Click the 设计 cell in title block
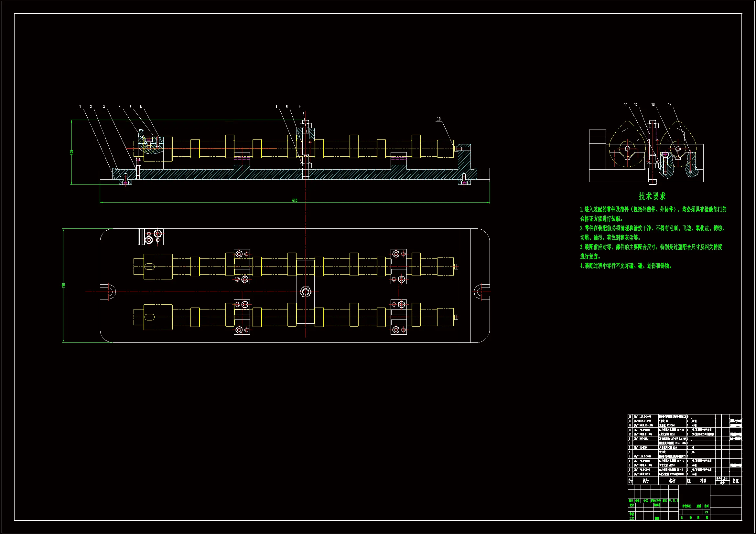Screen dimensions: 756x534 (632, 505)
